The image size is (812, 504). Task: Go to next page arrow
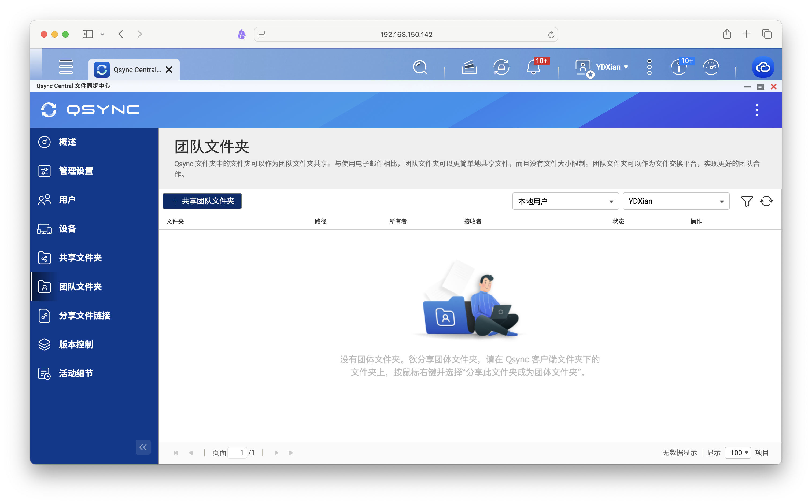pos(276,453)
